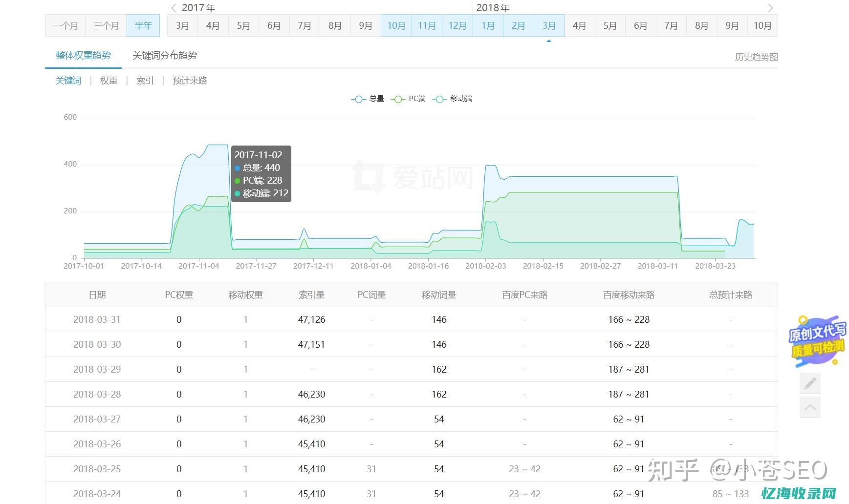Screen dimensions: 849x504
Task: Select the 三个月 time range
Action: (106, 25)
